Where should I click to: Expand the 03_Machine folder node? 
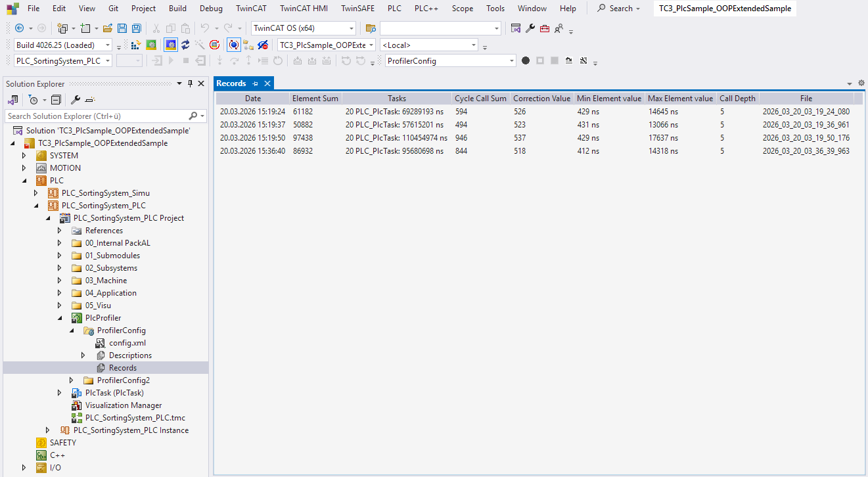point(60,281)
